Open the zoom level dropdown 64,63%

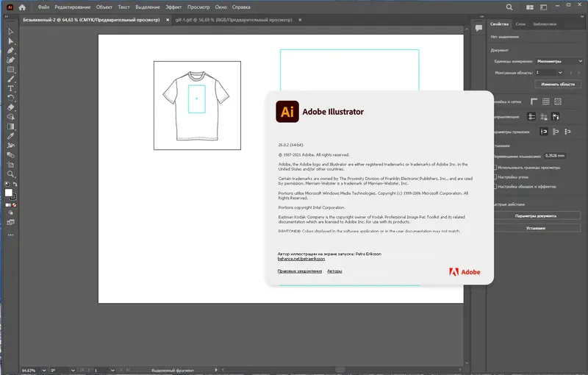click(44, 371)
